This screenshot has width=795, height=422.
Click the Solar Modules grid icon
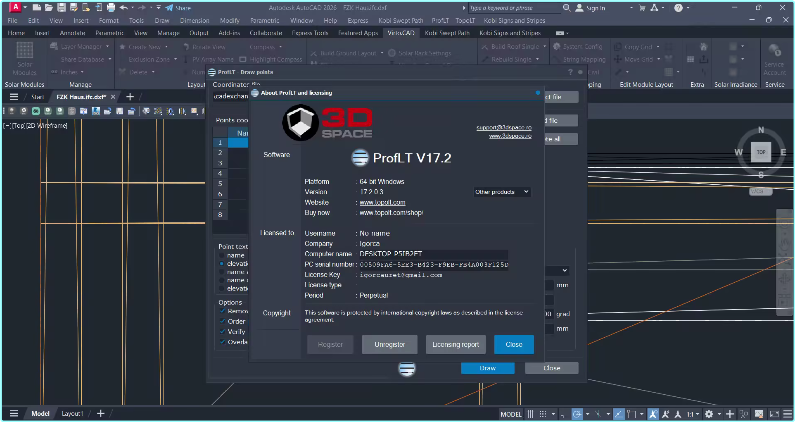(24, 51)
